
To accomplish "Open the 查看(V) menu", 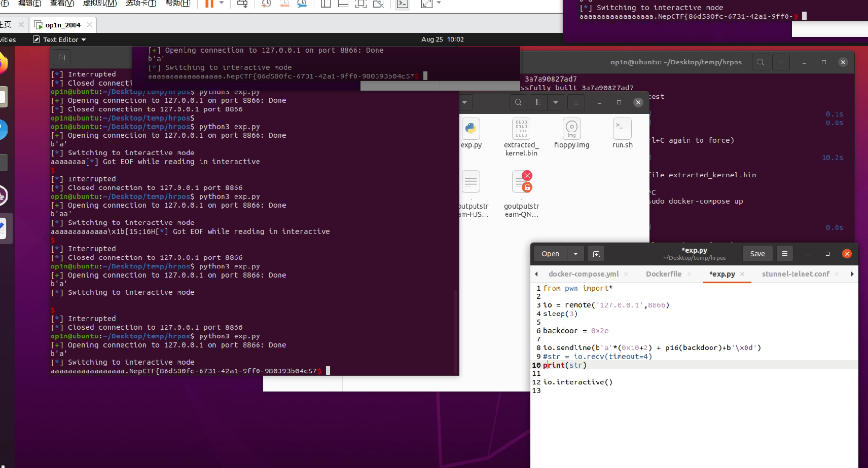I will click(62, 4).
